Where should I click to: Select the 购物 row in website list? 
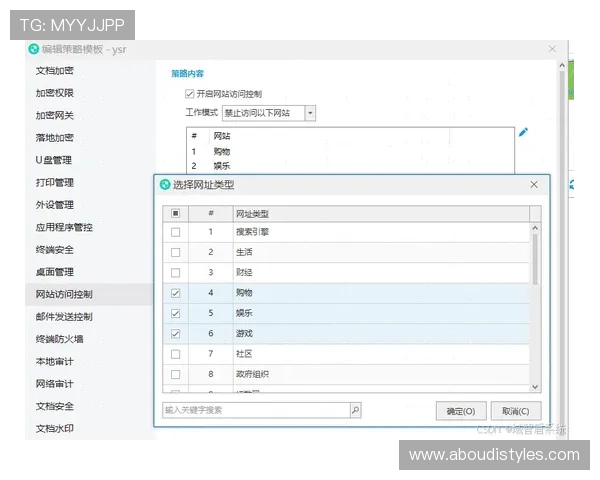click(x=350, y=152)
